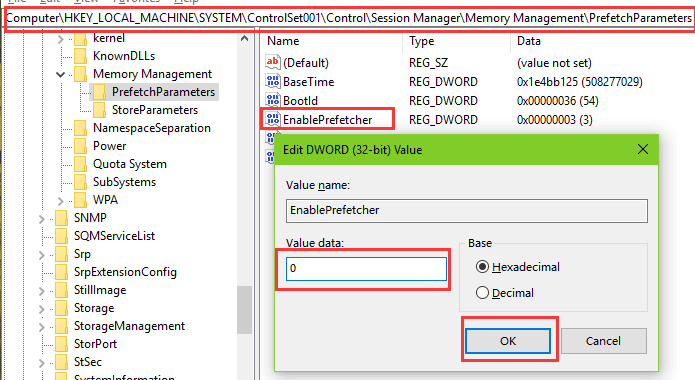Click the StoreParameters folder icon
Screen dimensions: 695x380
[99, 110]
